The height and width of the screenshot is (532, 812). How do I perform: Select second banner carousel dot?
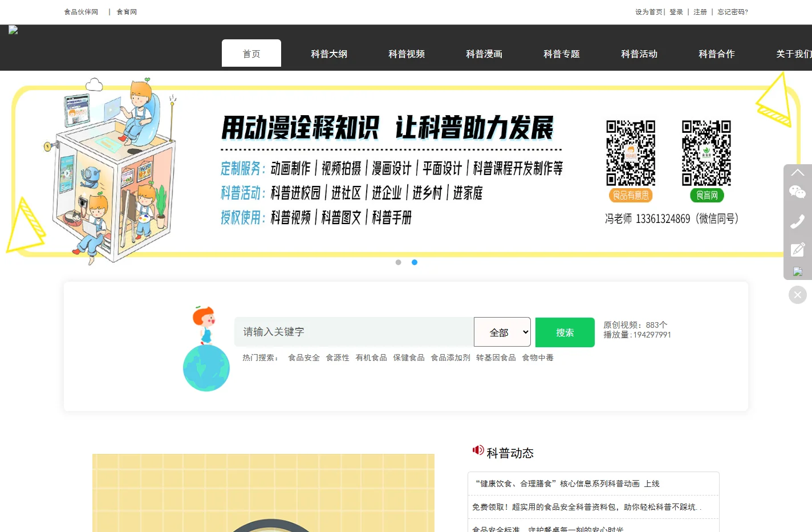[415, 262]
